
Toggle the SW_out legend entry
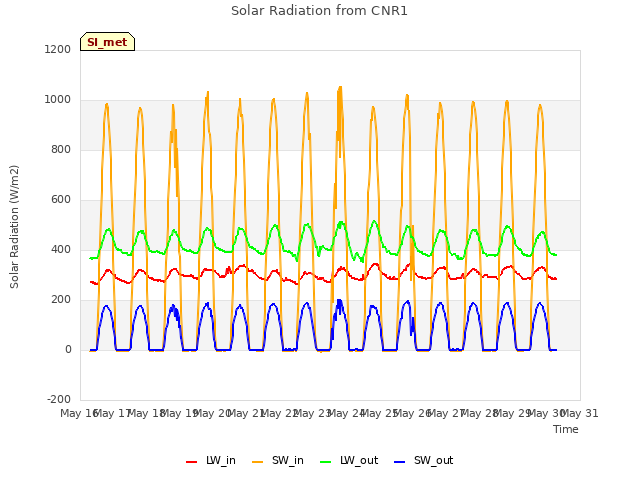tap(424, 460)
